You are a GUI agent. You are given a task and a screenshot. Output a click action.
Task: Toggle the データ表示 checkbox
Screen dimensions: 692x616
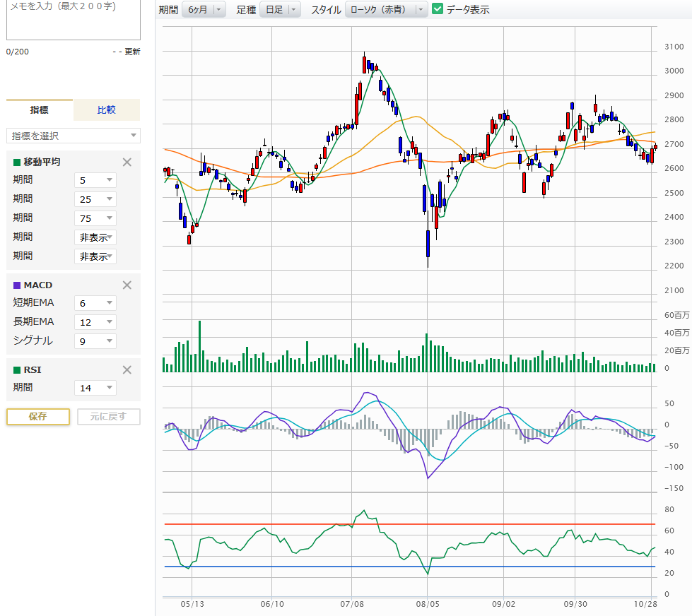tap(438, 9)
